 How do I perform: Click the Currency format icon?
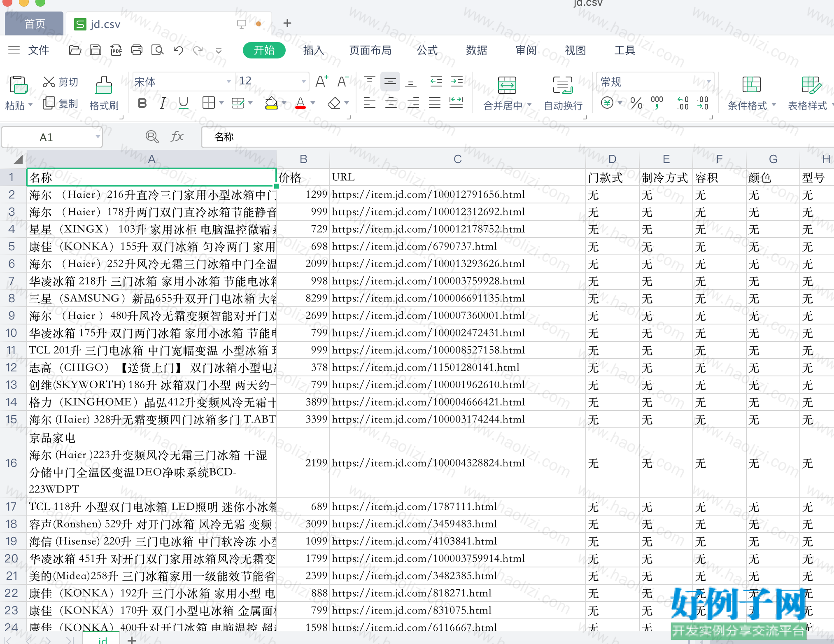pos(607,103)
